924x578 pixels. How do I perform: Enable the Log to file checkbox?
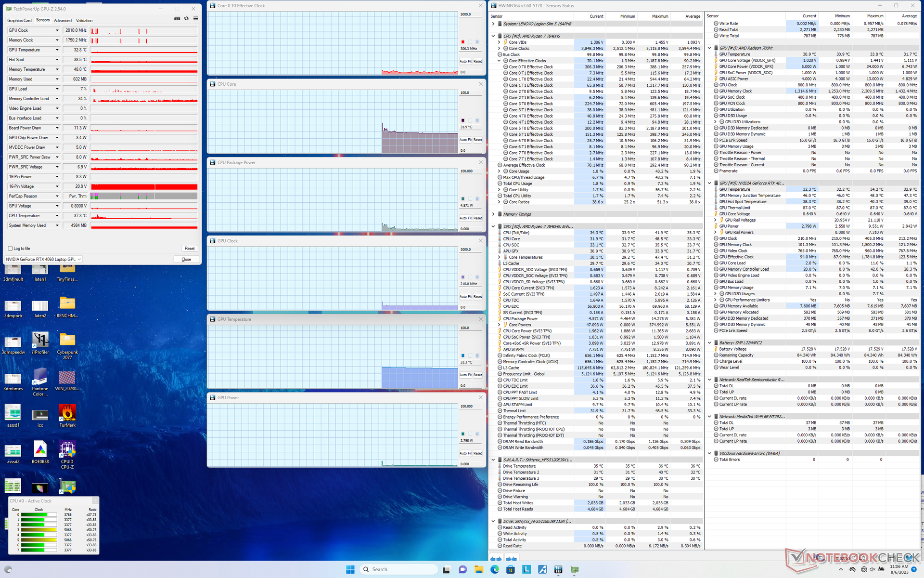pyautogui.click(x=10, y=249)
